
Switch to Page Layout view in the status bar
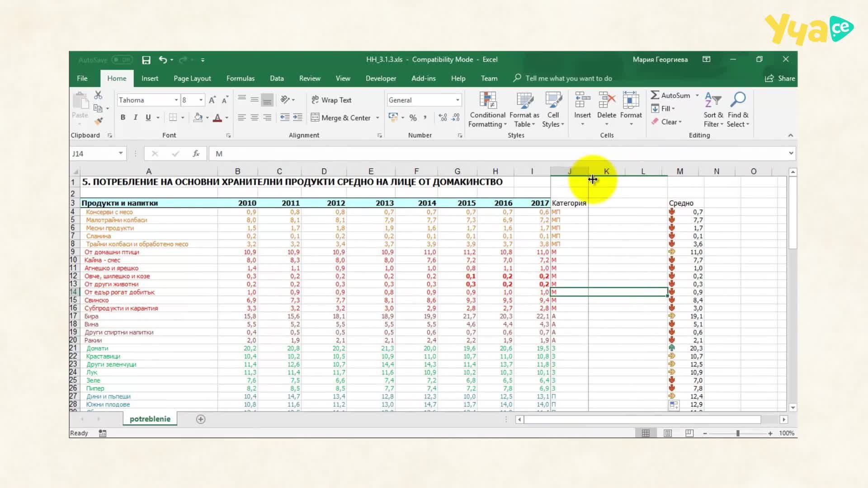point(667,433)
